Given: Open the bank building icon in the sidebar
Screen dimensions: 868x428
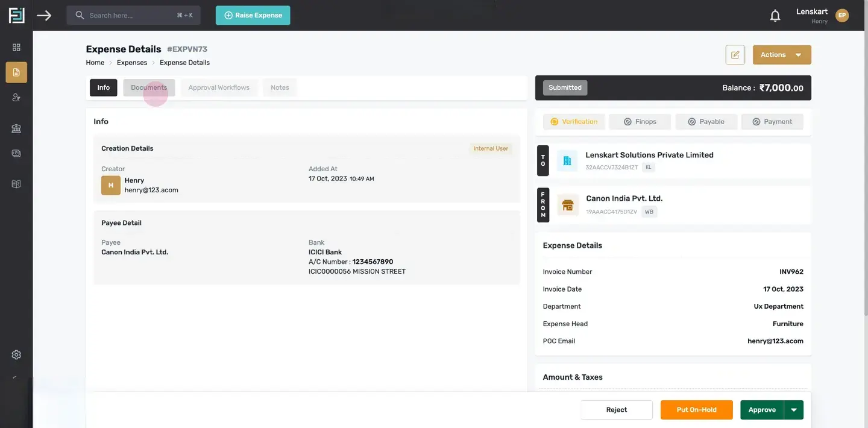Looking at the screenshot, I should pos(16,128).
